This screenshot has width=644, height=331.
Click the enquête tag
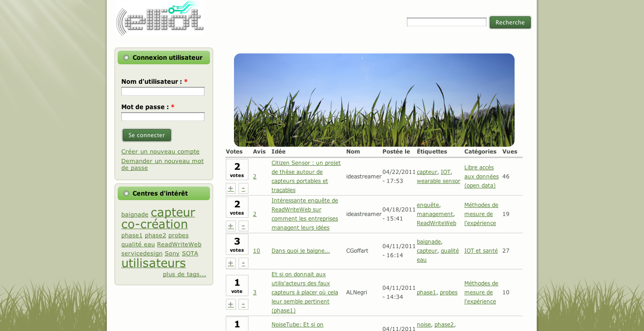(x=428, y=205)
